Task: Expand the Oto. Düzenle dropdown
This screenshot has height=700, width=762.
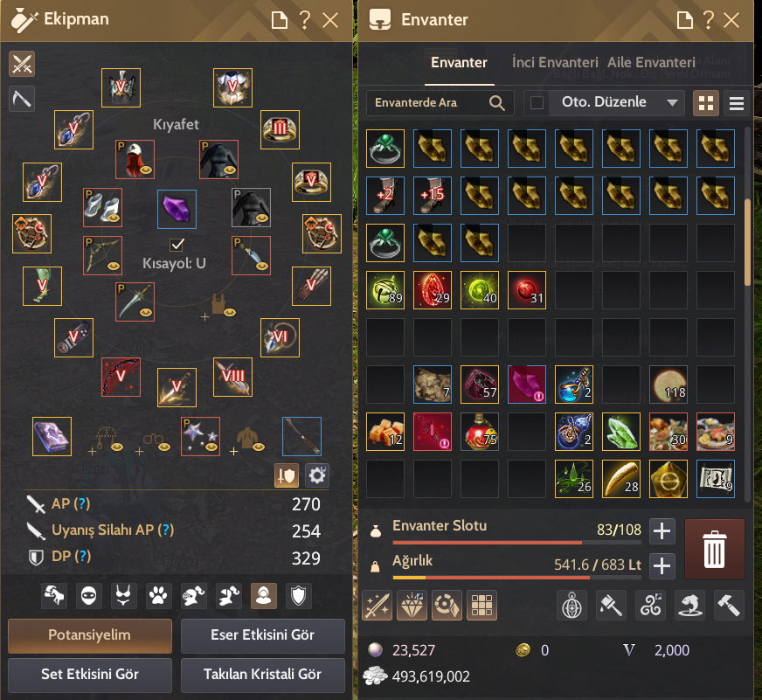Action: 672,102
